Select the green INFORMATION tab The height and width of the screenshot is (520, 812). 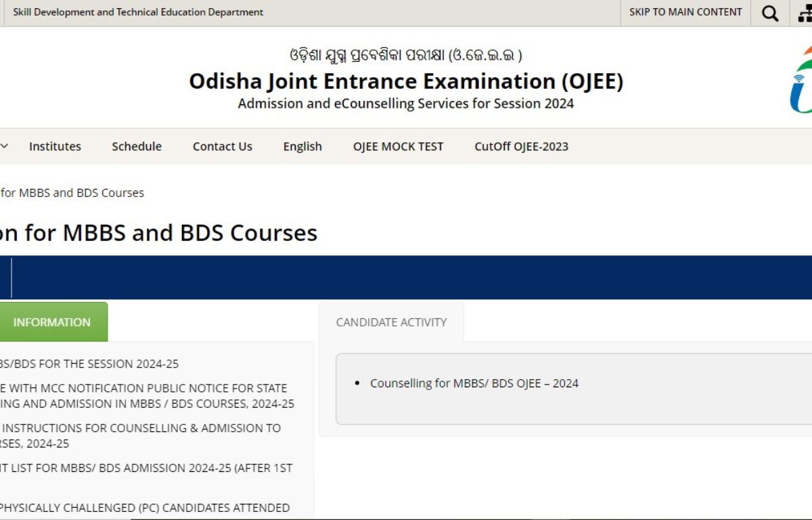coord(52,322)
